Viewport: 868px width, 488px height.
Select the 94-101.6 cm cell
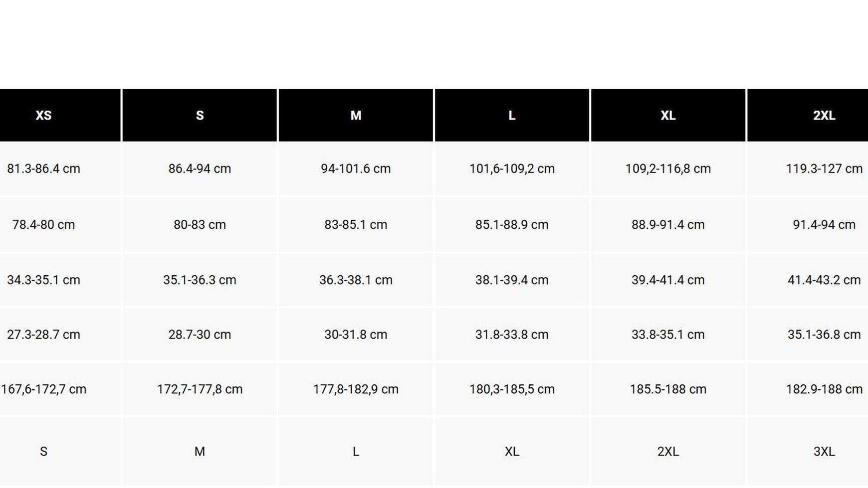(356, 169)
